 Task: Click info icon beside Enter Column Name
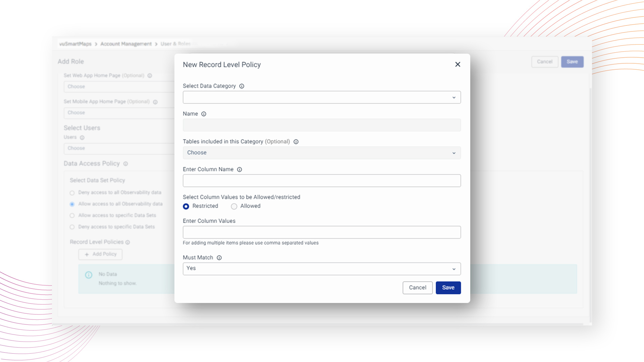(x=239, y=170)
